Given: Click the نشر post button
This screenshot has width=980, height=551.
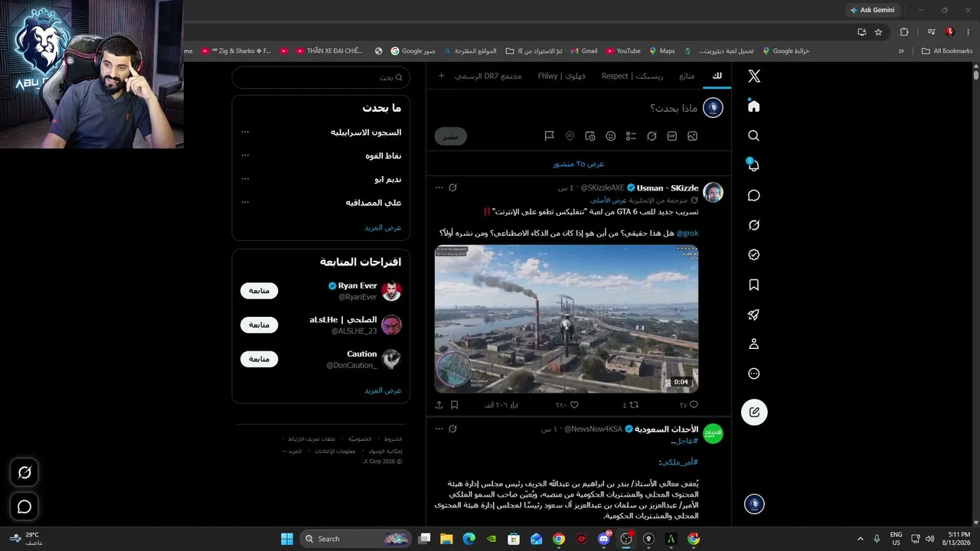Looking at the screenshot, I should pyautogui.click(x=451, y=136).
